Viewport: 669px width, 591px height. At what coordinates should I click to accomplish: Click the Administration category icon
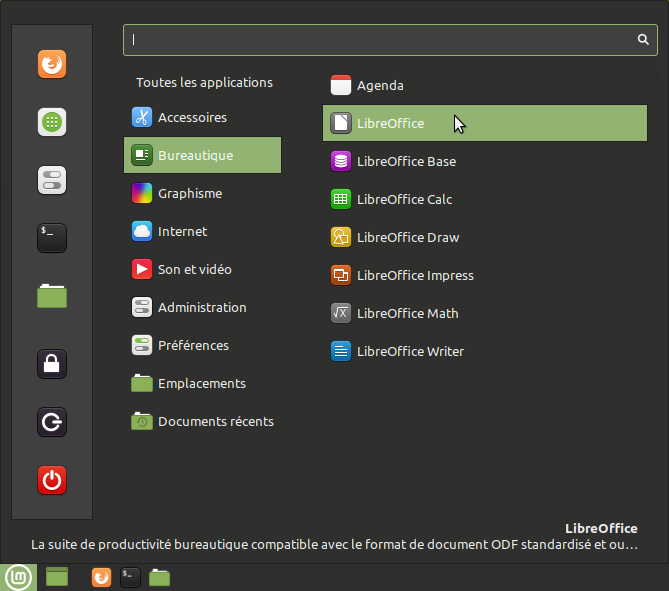(142, 307)
